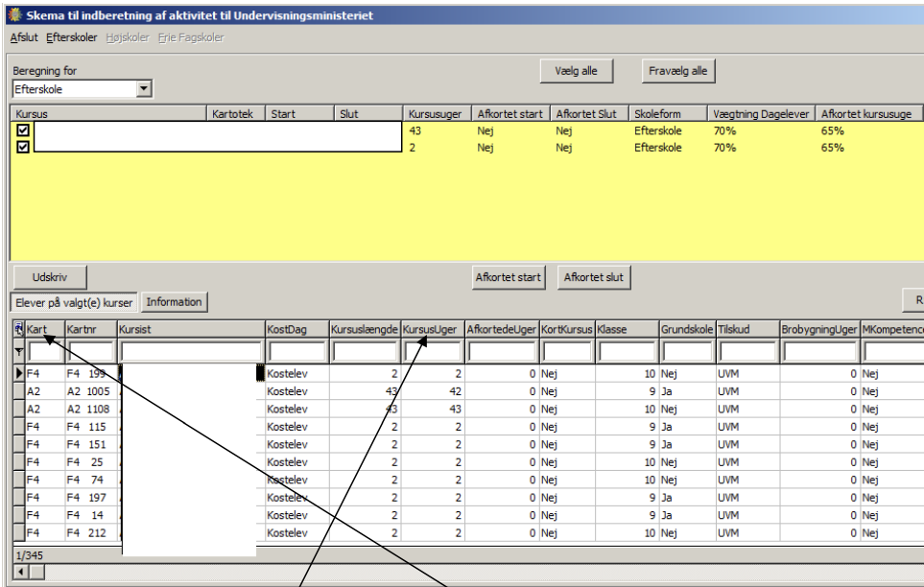Click the Tilskud filter input field

pos(747,352)
